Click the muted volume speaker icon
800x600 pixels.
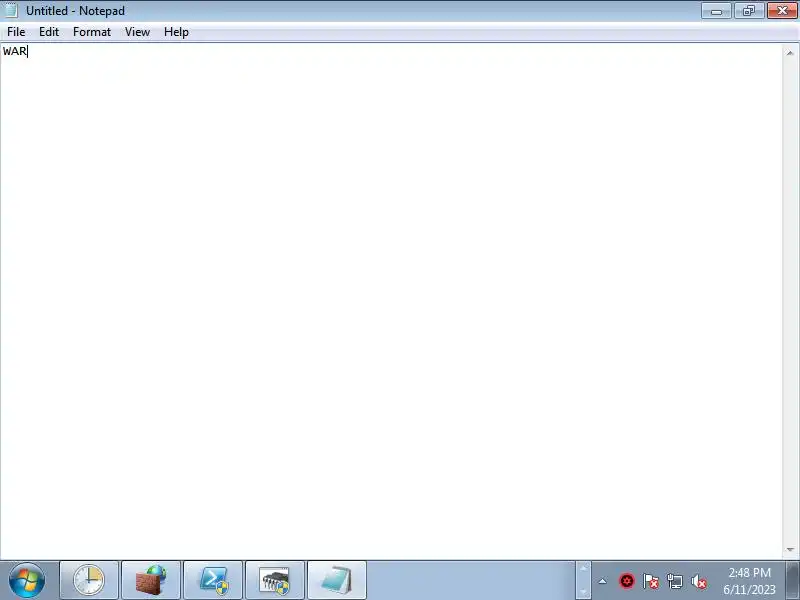point(698,581)
